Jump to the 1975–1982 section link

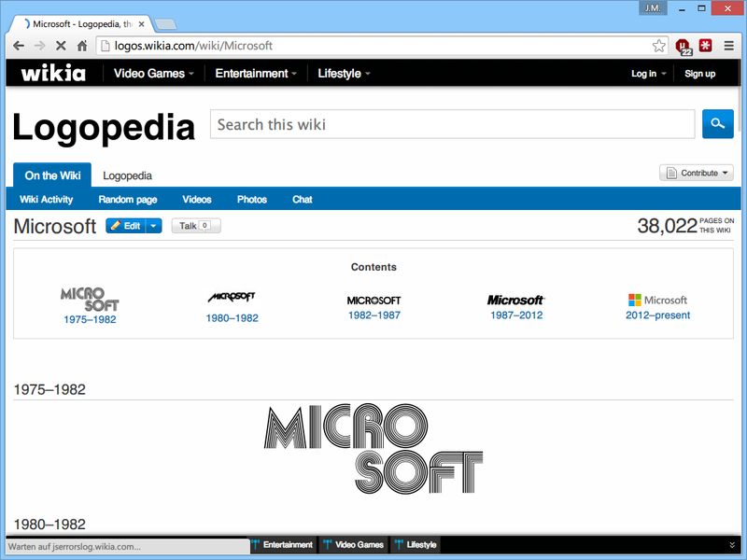pyautogui.click(x=90, y=319)
